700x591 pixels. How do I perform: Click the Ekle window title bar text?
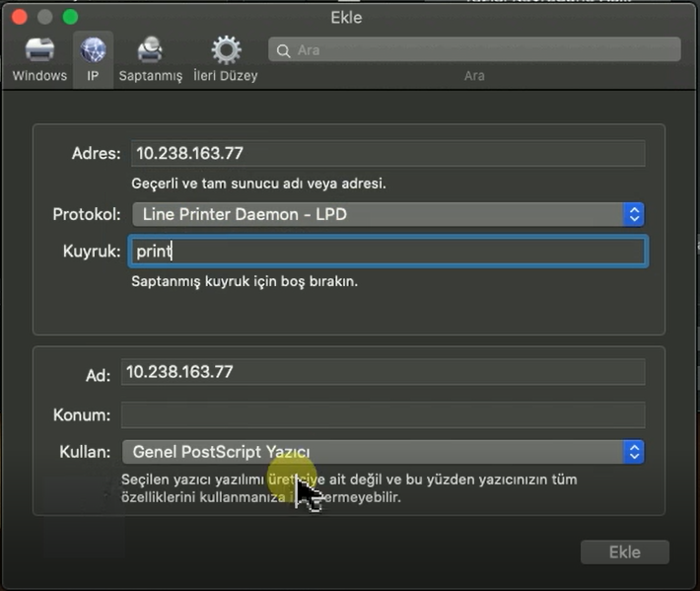346,17
